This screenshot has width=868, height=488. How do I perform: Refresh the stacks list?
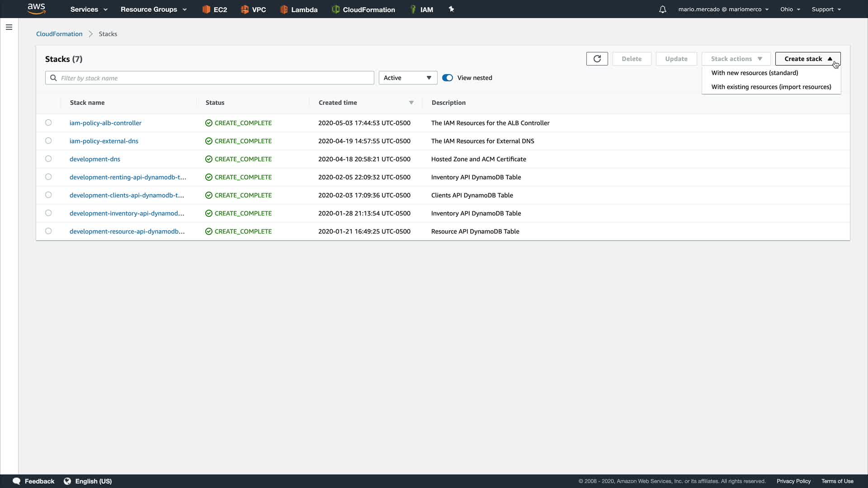(597, 59)
